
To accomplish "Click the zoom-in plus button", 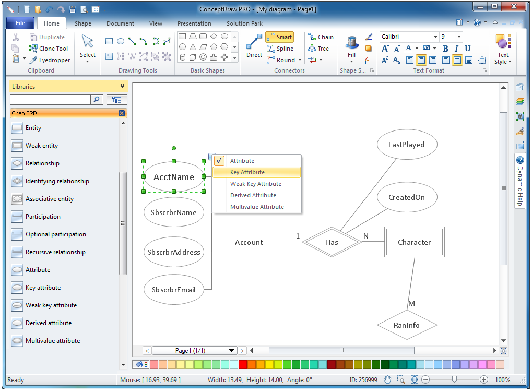I will point(484,379).
